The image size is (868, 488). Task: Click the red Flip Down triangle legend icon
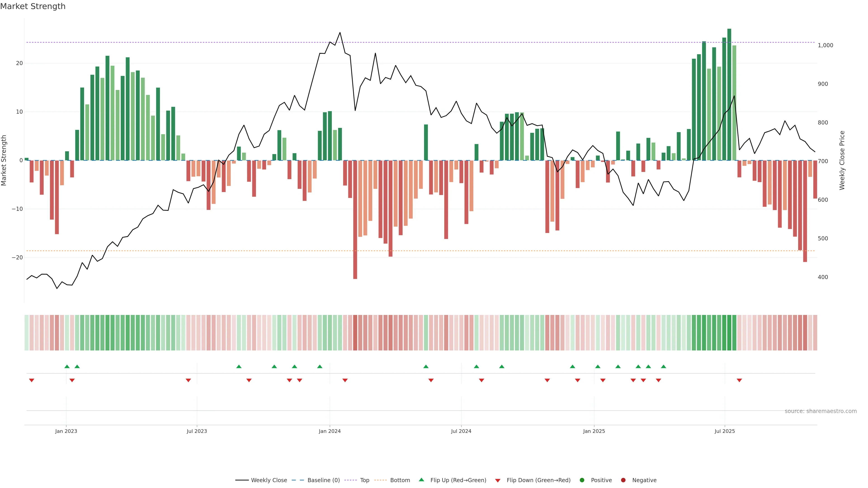click(x=498, y=481)
